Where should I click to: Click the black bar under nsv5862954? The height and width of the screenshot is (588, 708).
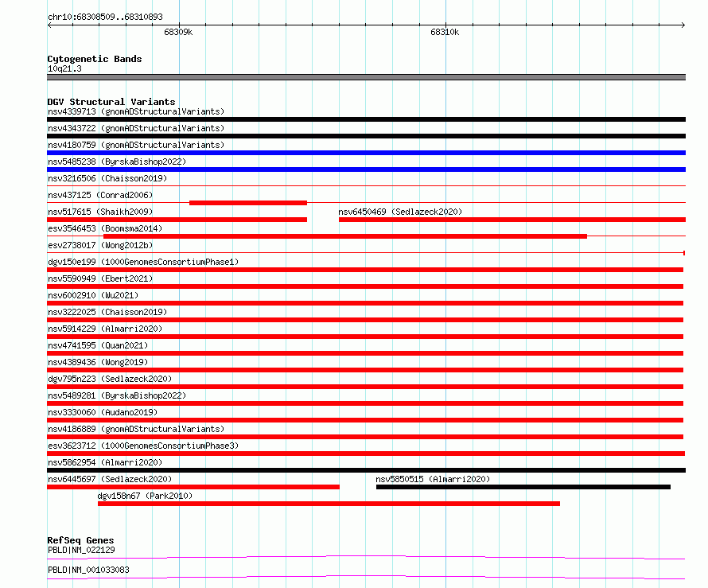coord(366,470)
